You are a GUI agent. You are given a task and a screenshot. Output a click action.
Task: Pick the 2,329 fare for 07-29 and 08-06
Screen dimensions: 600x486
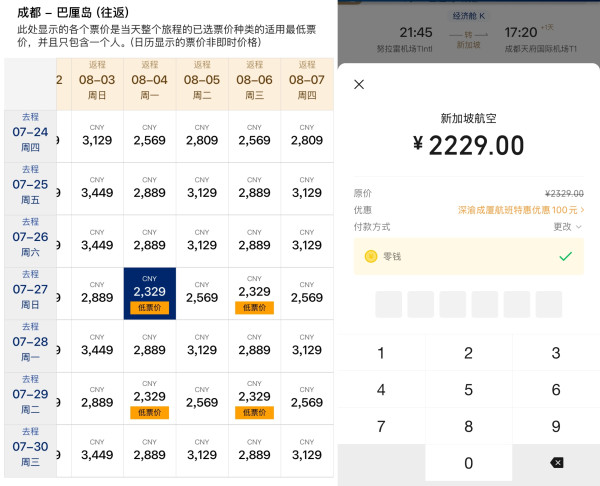click(254, 398)
